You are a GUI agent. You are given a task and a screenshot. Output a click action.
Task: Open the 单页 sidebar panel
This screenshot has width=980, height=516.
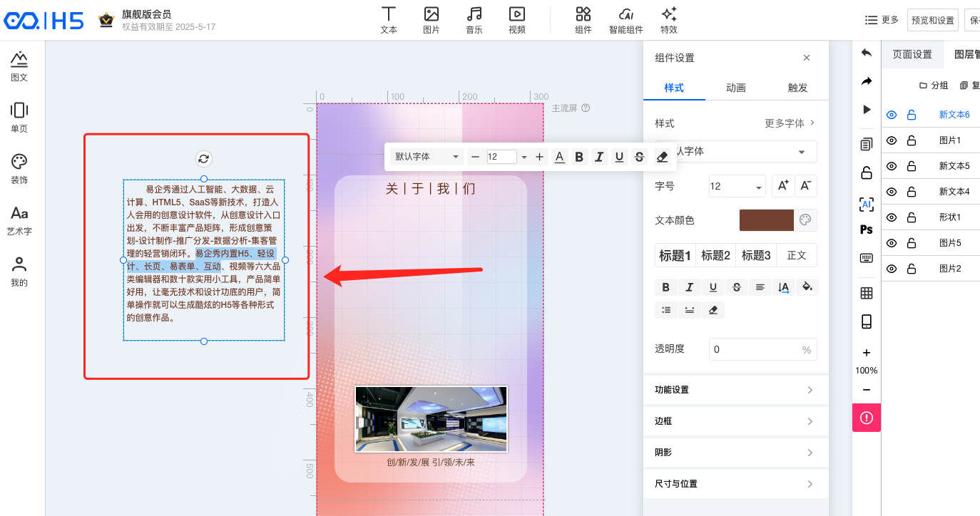19,118
